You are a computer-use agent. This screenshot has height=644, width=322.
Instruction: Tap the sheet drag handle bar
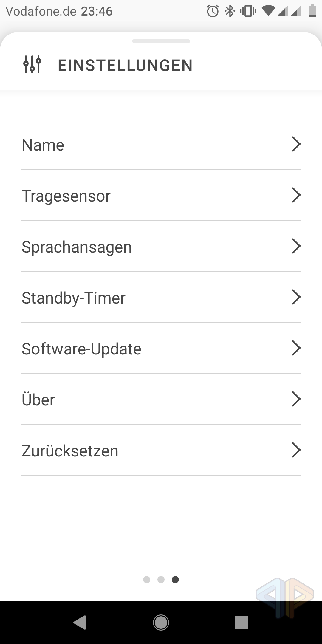tap(161, 41)
